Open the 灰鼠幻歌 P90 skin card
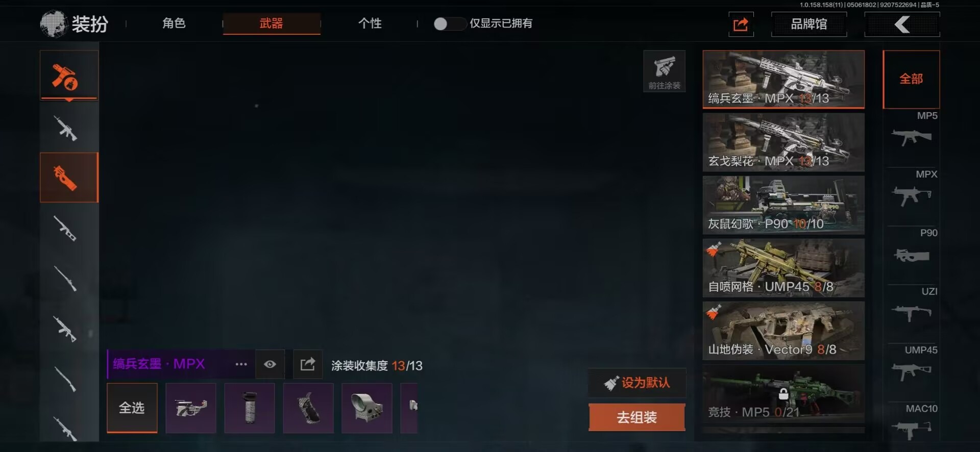This screenshot has width=980, height=452. 783,205
